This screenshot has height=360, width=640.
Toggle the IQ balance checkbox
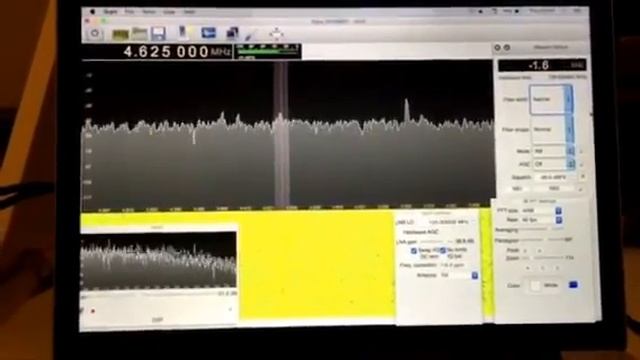click(x=454, y=256)
